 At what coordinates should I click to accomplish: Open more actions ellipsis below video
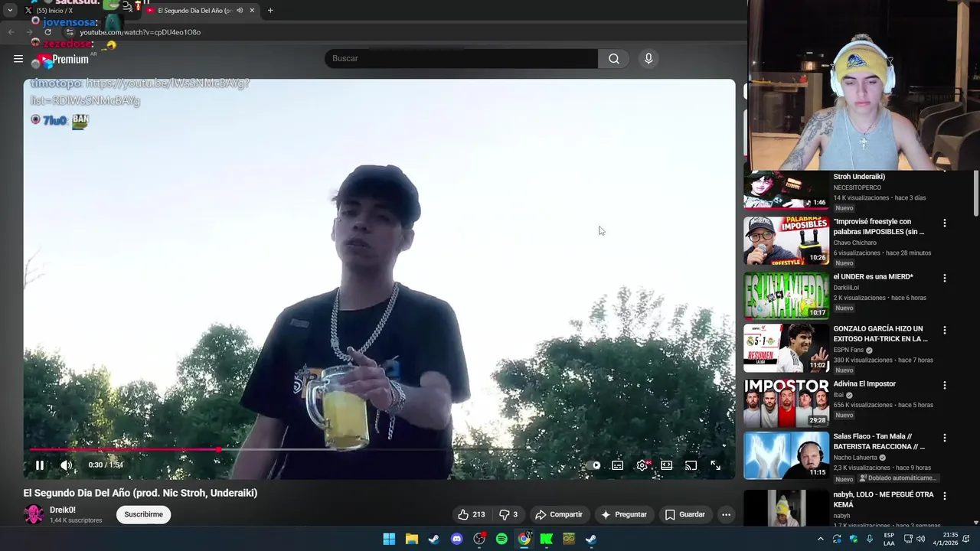(726, 514)
